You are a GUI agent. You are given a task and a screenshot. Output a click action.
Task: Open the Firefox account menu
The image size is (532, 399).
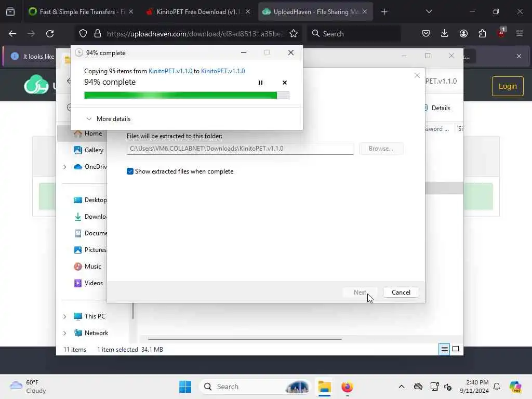(463, 34)
